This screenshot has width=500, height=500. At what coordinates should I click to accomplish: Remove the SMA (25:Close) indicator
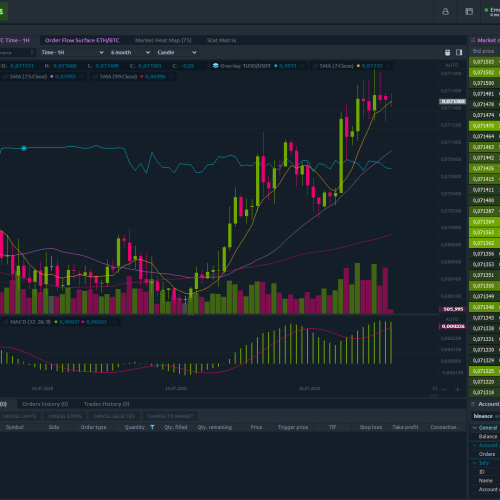(81, 77)
